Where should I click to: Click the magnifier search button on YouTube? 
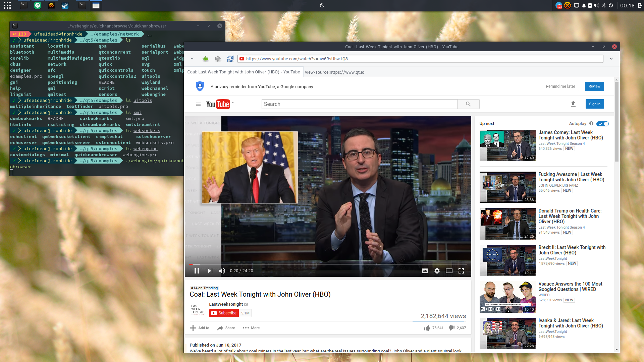click(x=468, y=104)
